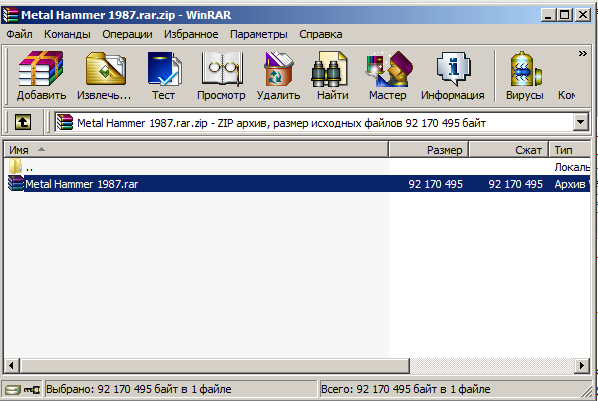Click the Metal Hammer 1987.rar file icon
The height and width of the screenshot is (401, 598).
point(16,184)
